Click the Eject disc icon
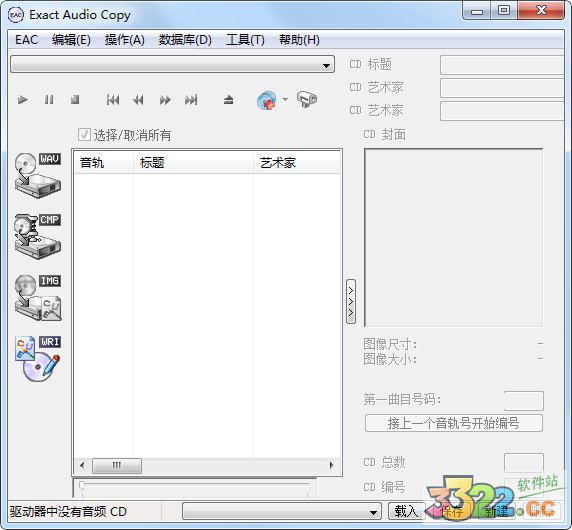This screenshot has height=530, width=572. tap(228, 100)
